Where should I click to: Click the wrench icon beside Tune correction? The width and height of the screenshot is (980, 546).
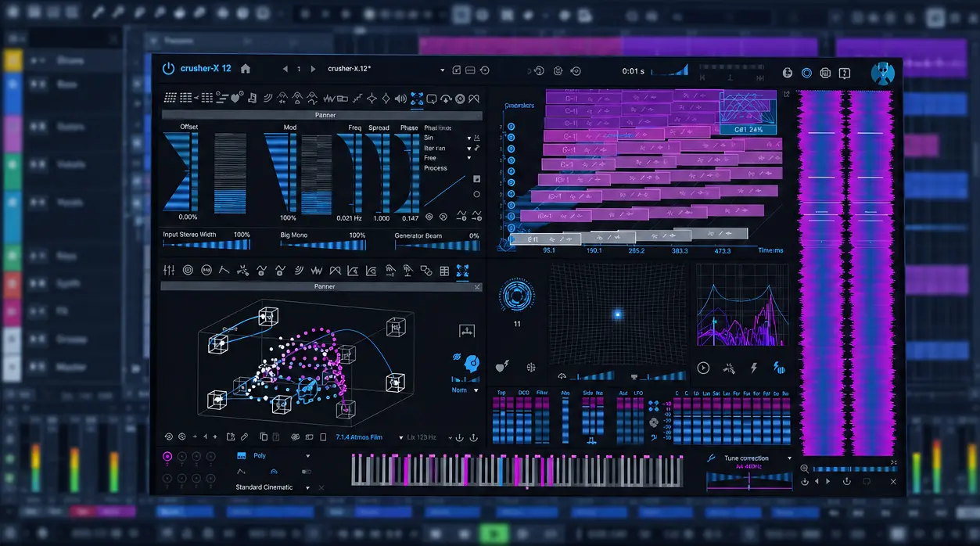click(x=712, y=458)
